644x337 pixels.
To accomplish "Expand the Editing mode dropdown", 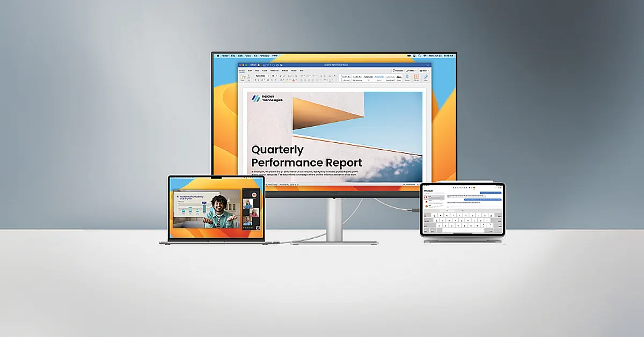I will 411,70.
